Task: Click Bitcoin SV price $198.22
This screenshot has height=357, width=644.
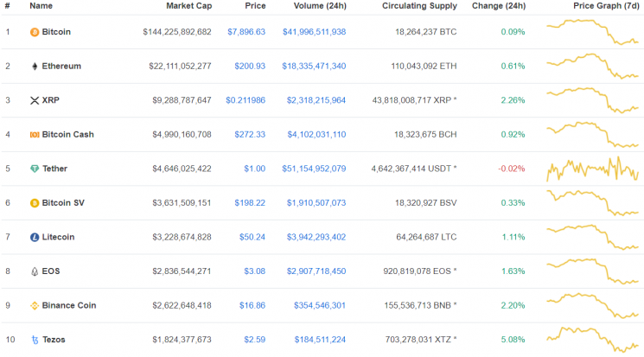Action: 250,202
